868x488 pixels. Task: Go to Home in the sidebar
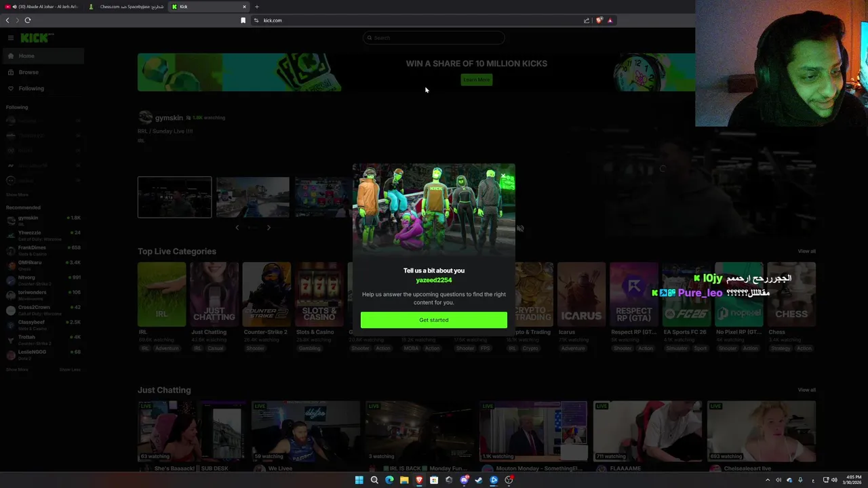click(42, 56)
